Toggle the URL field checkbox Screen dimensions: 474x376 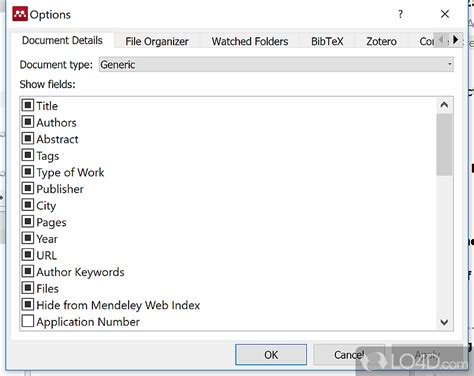28,255
